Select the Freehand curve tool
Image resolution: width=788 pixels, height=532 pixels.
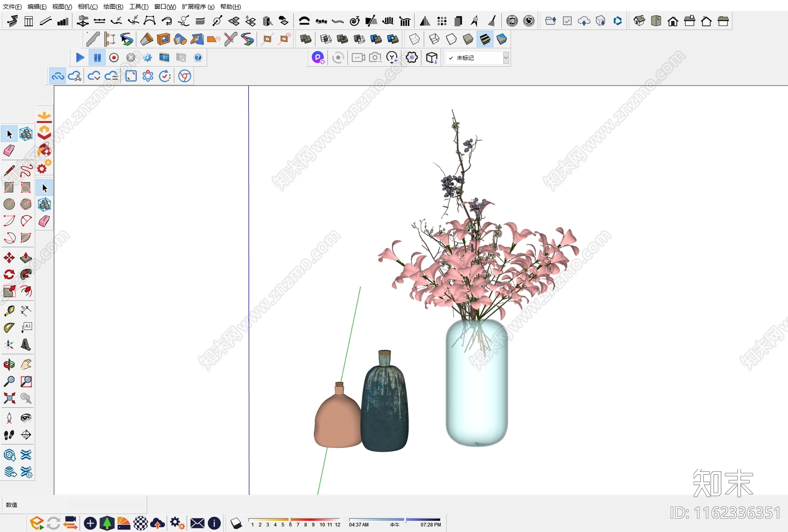[26, 171]
